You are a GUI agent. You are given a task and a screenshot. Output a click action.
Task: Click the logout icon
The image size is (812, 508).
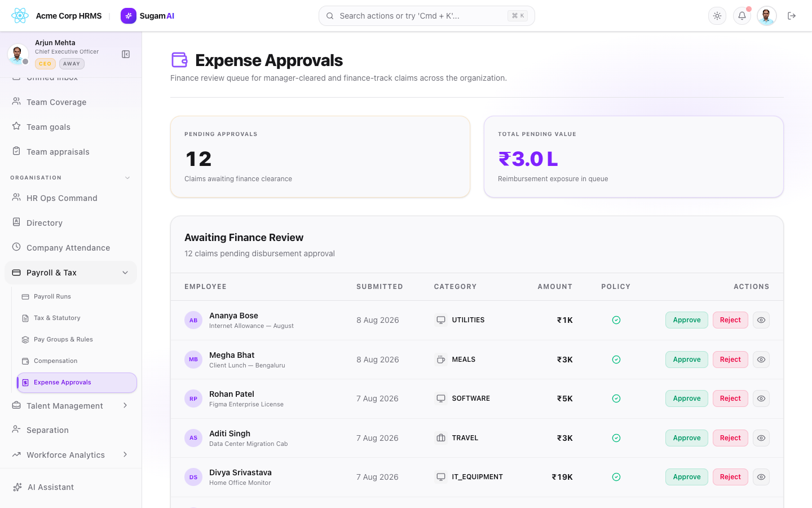[x=792, y=16]
